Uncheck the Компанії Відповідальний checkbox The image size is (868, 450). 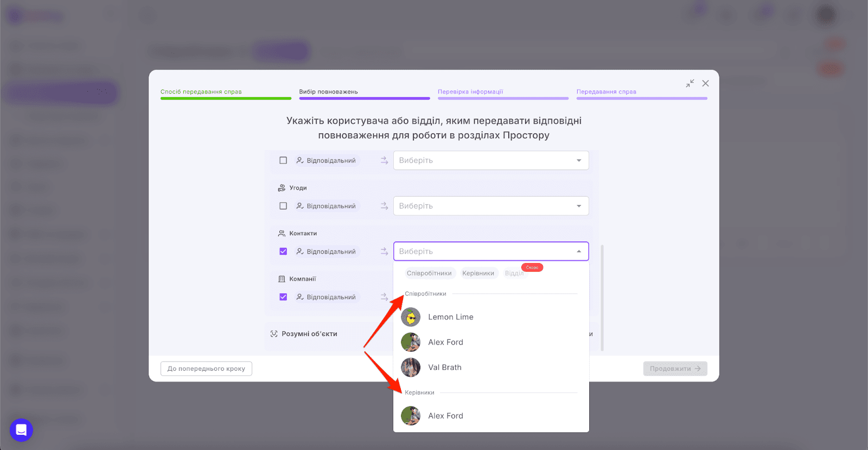[x=283, y=297]
